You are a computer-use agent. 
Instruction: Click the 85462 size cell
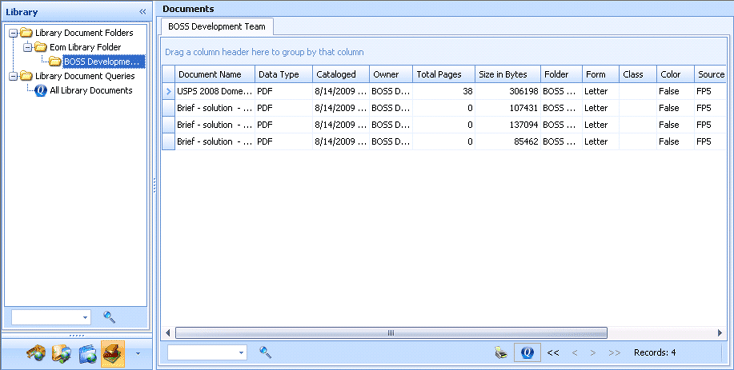point(508,142)
